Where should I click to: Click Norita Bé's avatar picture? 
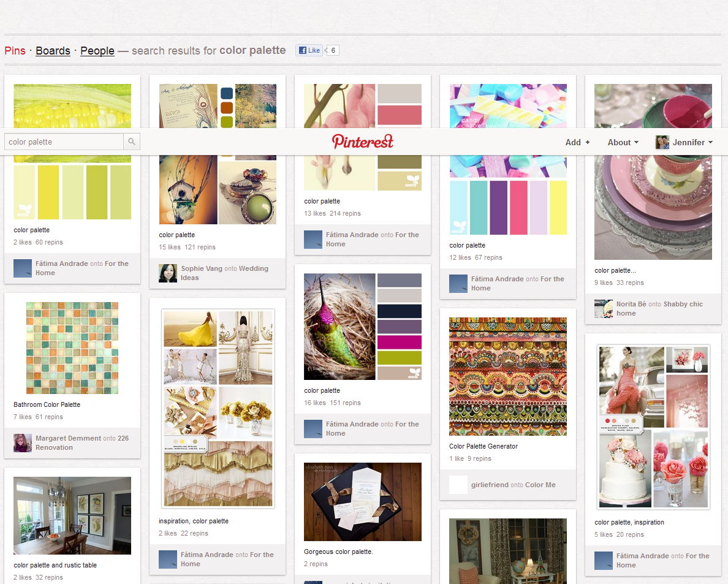tap(604, 309)
